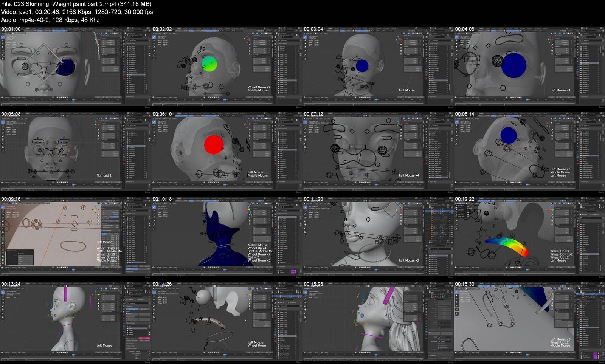Jump to the frame at 00:15:28
The height and width of the screenshot is (364, 605).
point(378,321)
